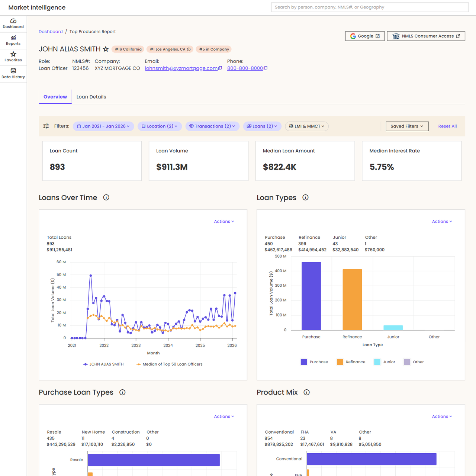The width and height of the screenshot is (476, 476).
Task: Click the cyan Junior bar in chart
Action: click(x=393, y=328)
